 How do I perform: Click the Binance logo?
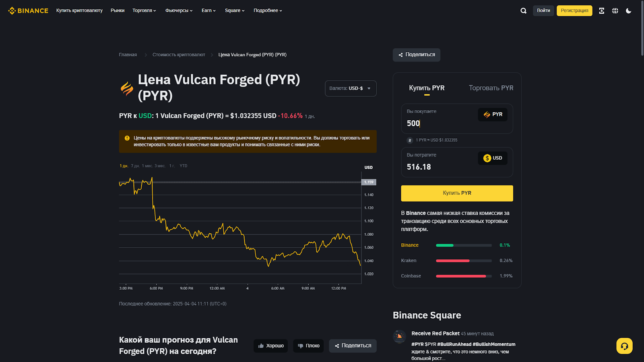(28, 11)
